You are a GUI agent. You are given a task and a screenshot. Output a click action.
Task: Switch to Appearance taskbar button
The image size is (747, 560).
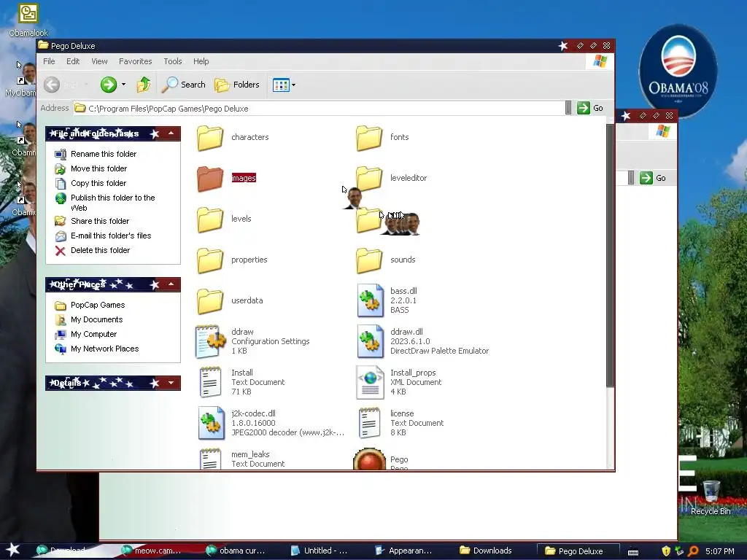403,551
